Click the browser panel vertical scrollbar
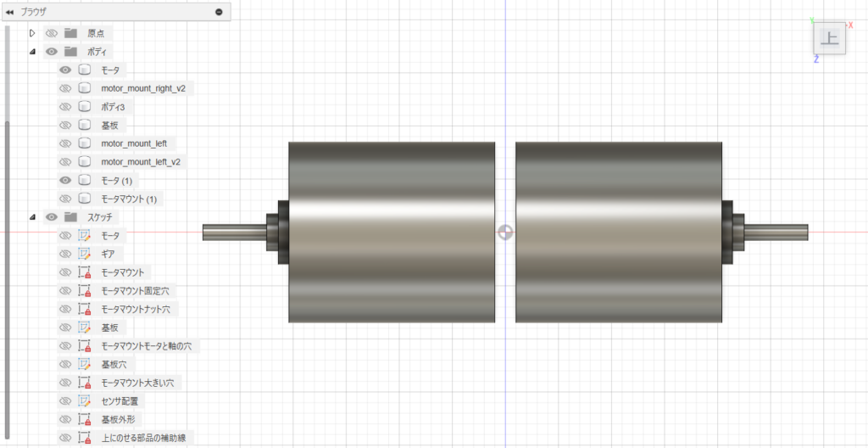Image resolution: width=868 pixels, height=448 pixels. 8,255
